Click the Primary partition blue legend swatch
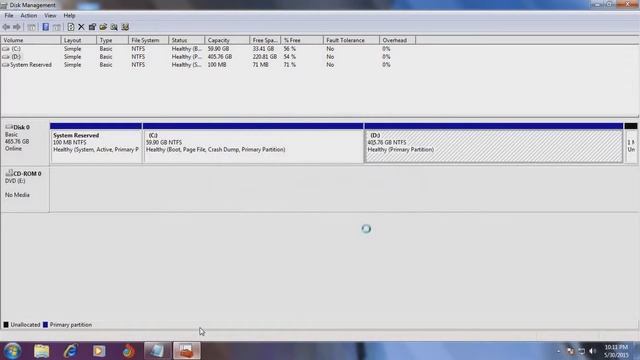This screenshot has height=360, width=640. coord(45,325)
